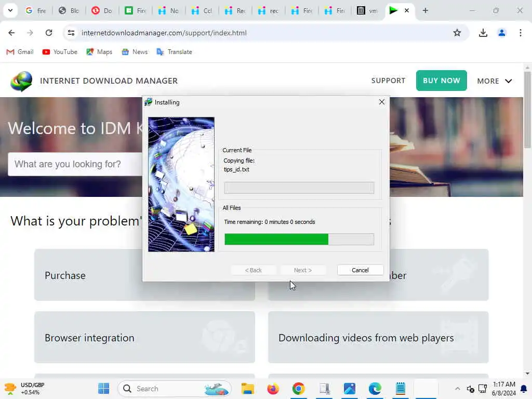
Task: Open the notification bell icon
Action: (x=524, y=389)
